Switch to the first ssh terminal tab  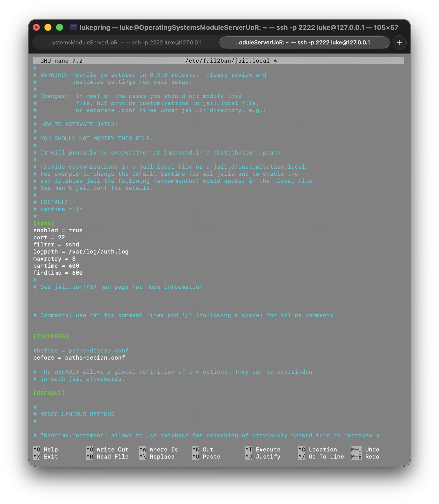[125, 42]
